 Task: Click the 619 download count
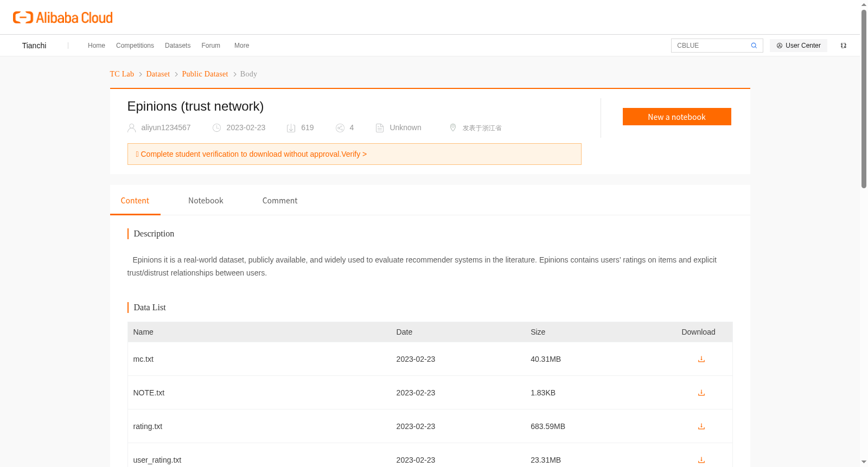point(308,127)
